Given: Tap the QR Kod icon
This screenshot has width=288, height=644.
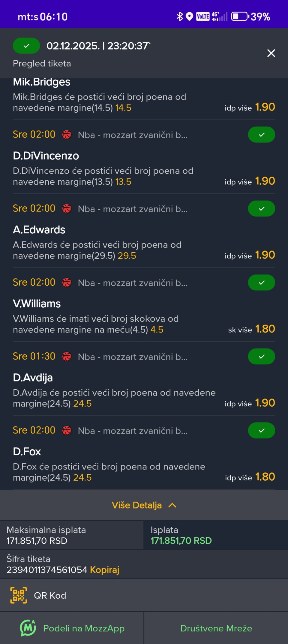Looking at the screenshot, I should (x=19, y=595).
